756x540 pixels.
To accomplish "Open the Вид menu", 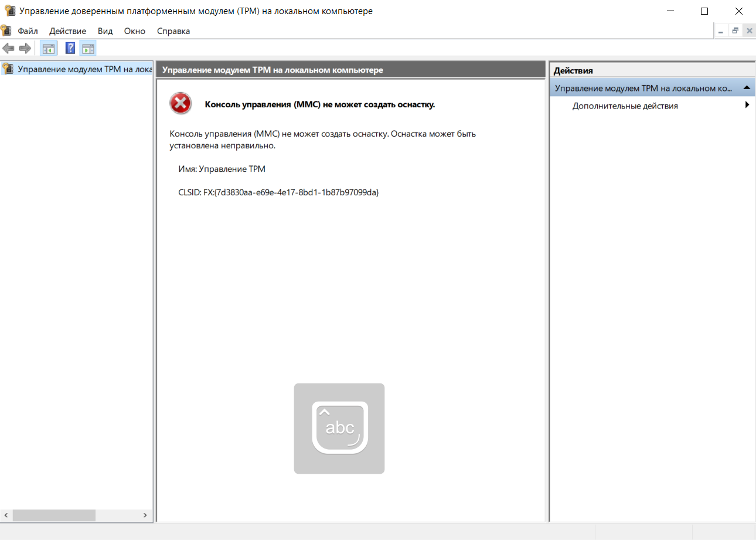I will pos(105,31).
